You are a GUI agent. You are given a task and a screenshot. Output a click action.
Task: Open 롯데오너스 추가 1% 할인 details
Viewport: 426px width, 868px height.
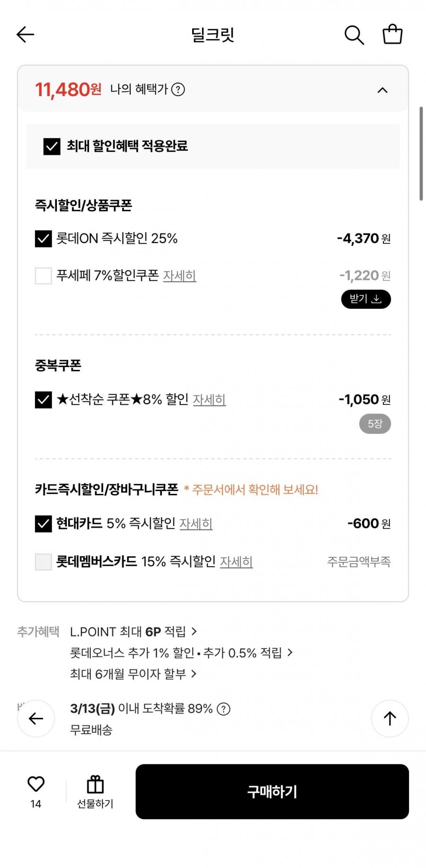181,653
